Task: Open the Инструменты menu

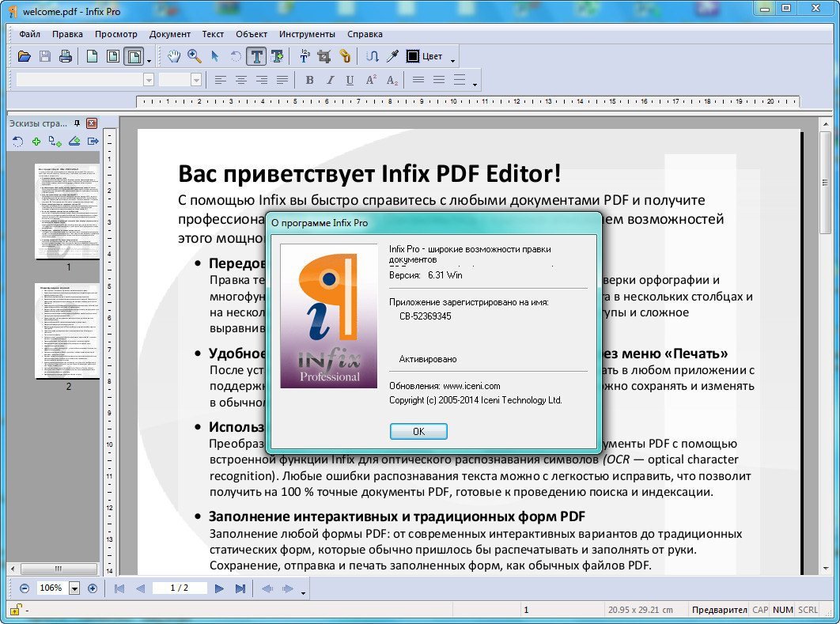Action: click(307, 34)
